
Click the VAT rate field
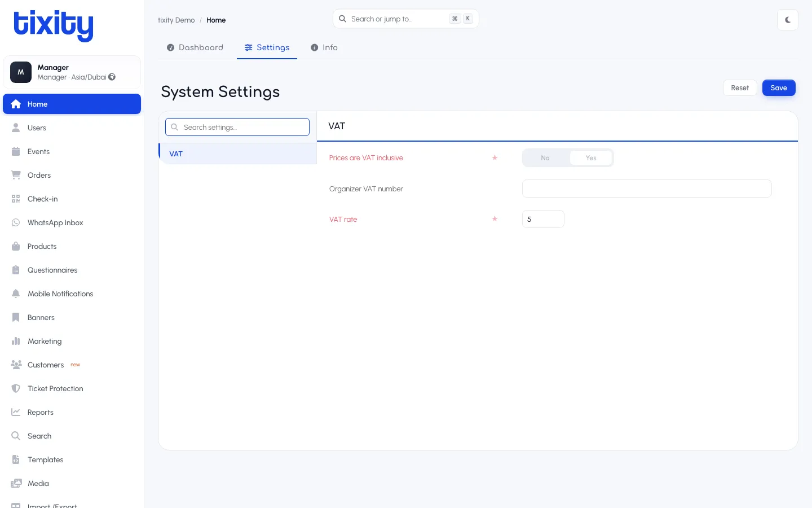coord(543,219)
